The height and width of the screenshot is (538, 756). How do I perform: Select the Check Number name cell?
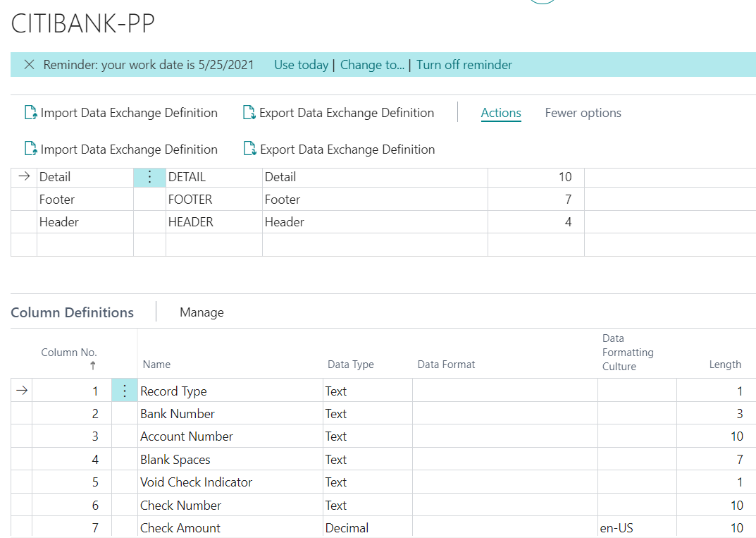point(230,505)
